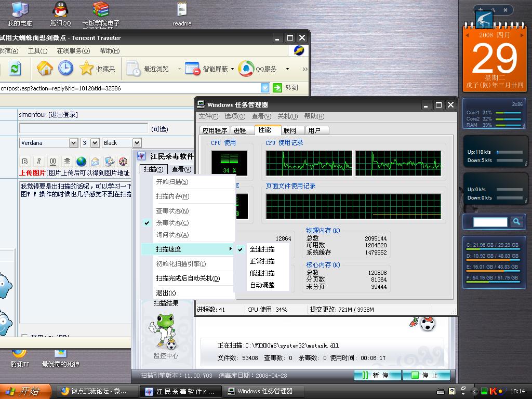Image resolution: width=532 pixels, height=399 pixels.
Task: Open 关机(U) menu in Task Manager
Action: pos(287,116)
